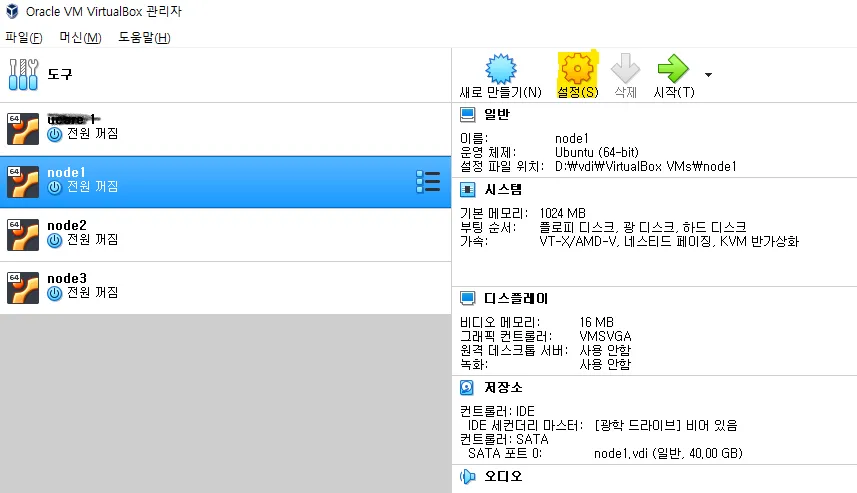857x493 pixels.
Task: Click the powered-off status icon of node3
Action: tap(55, 294)
